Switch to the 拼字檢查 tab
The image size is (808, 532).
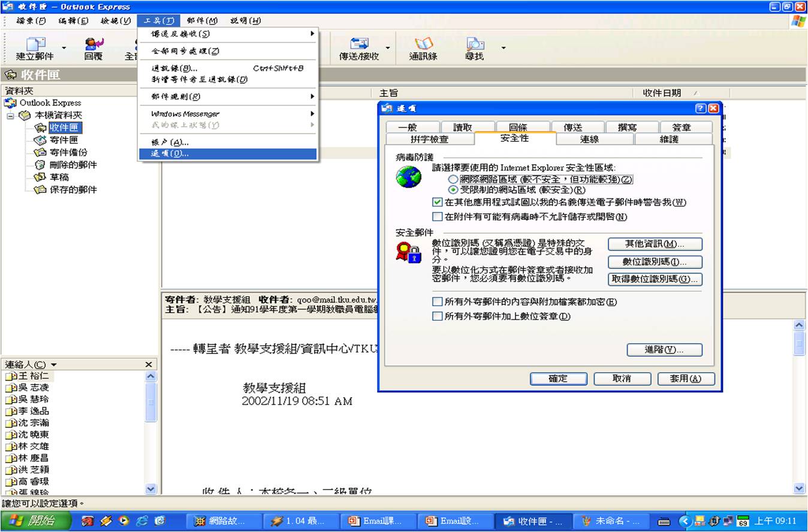(430, 139)
